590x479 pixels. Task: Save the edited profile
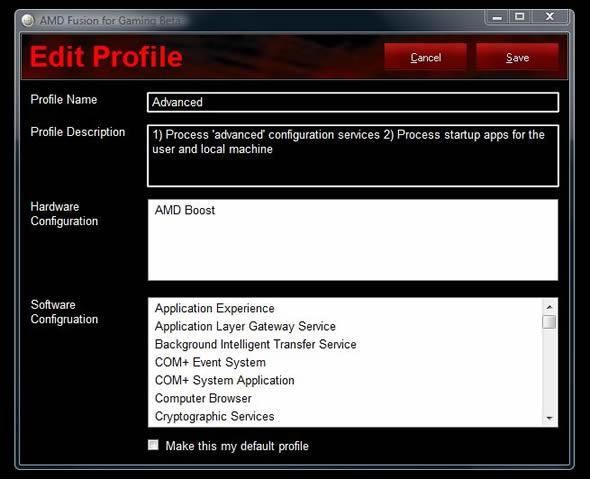click(517, 57)
